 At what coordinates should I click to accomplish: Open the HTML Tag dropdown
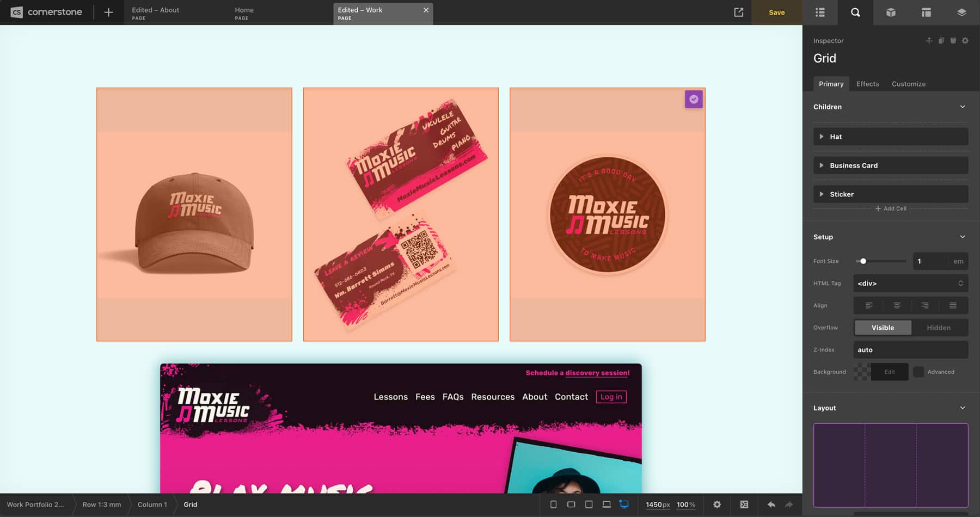coord(910,283)
